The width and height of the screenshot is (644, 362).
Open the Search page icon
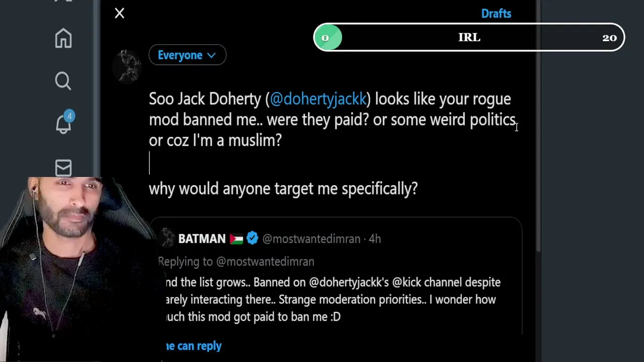(x=63, y=80)
